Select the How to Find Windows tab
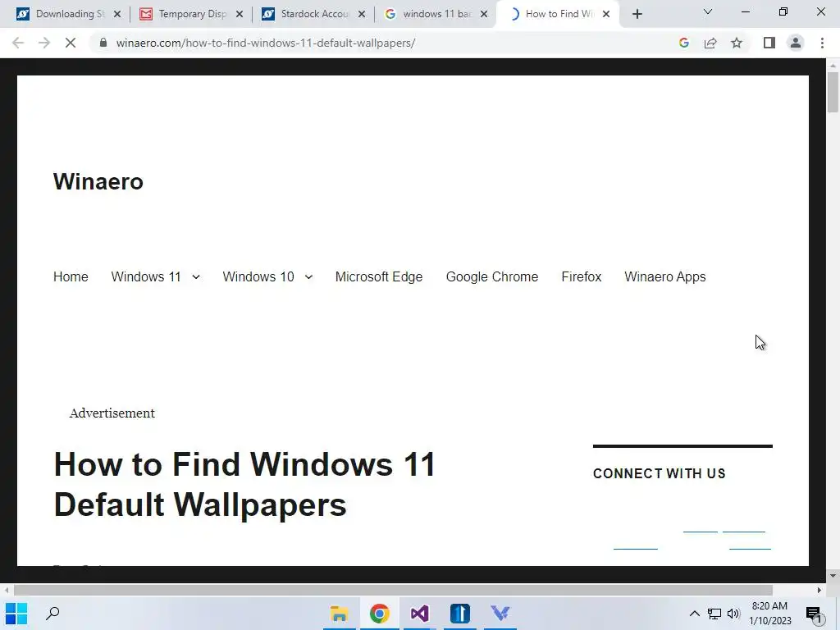This screenshot has width=840, height=630. click(557, 15)
